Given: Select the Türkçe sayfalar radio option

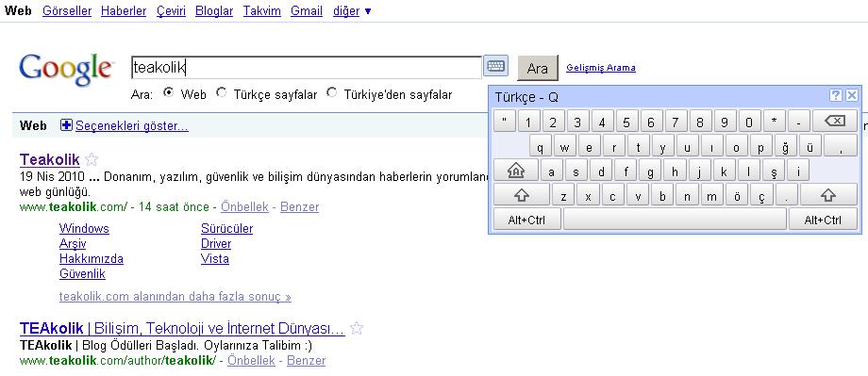Looking at the screenshot, I should (222, 93).
